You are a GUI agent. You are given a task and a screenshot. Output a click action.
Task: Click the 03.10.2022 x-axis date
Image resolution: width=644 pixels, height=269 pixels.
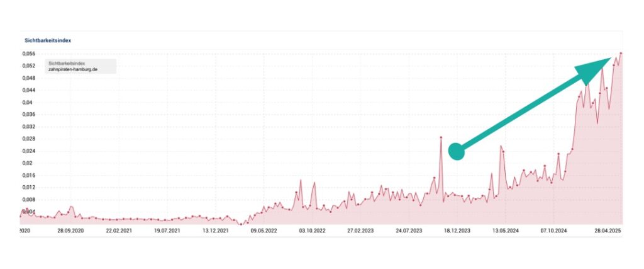(x=313, y=231)
